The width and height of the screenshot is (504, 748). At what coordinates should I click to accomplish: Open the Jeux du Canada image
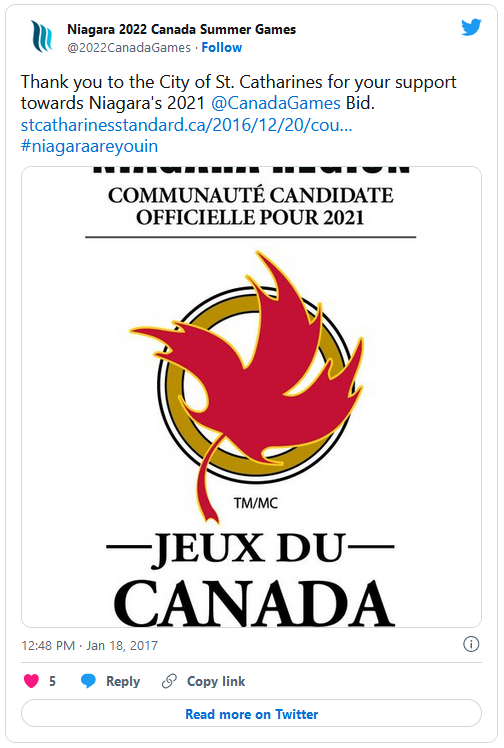coord(251,397)
